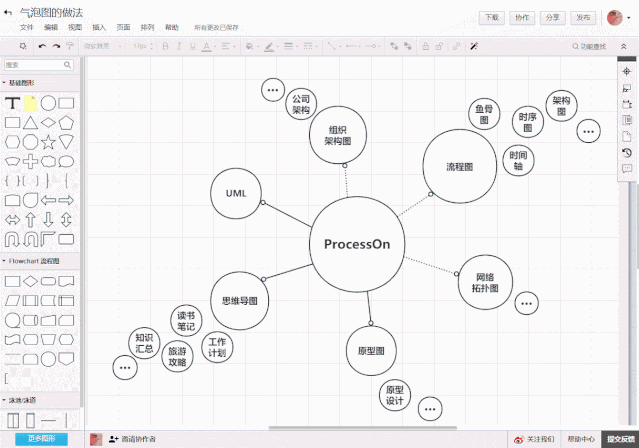
Task: Open the user avatar account menu
Action: click(618, 18)
